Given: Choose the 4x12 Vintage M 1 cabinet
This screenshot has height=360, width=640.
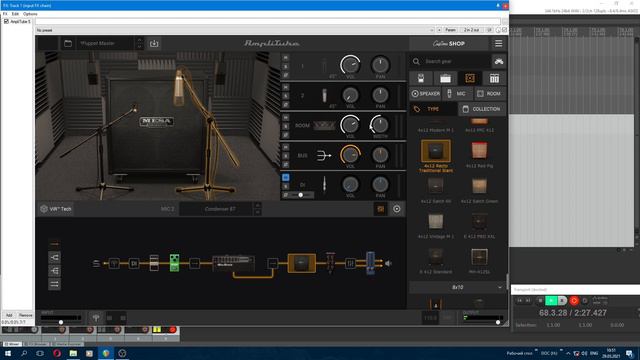Looking at the screenshot, I should pos(436,225).
